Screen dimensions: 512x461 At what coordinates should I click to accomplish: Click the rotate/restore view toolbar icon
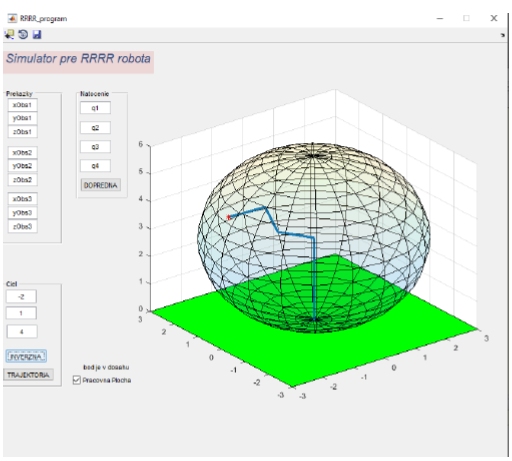pos(23,34)
